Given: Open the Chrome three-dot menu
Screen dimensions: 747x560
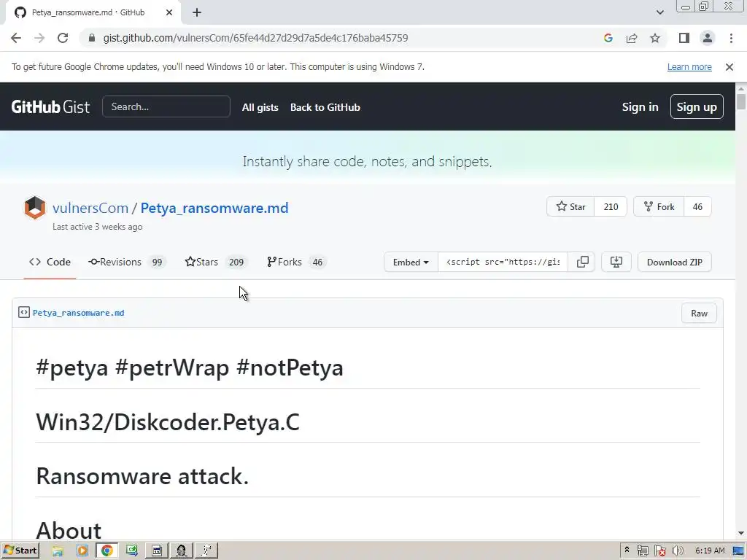Looking at the screenshot, I should click(731, 38).
